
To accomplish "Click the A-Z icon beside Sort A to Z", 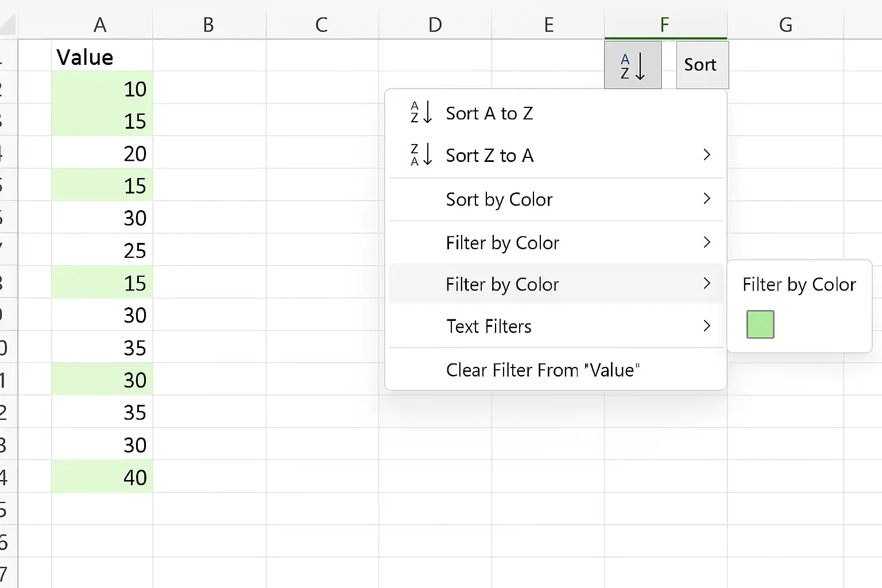I will [x=421, y=113].
